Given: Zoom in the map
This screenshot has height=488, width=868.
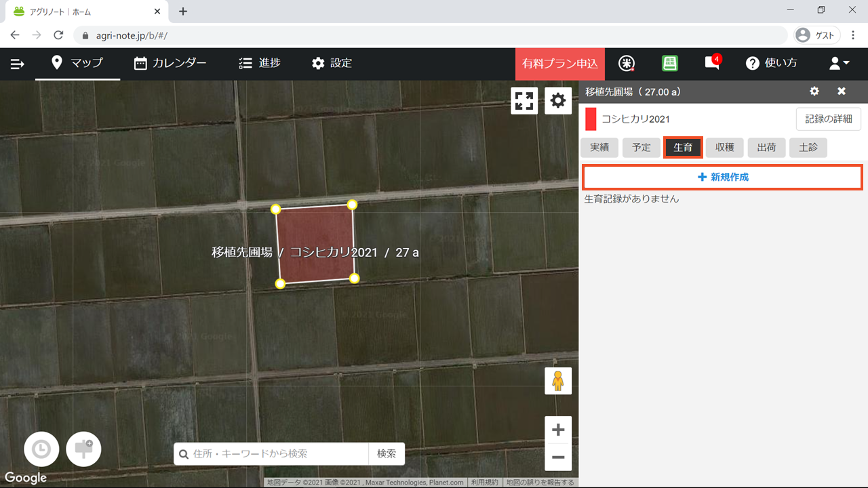Looking at the screenshot, I should click(x=558, y=430).
